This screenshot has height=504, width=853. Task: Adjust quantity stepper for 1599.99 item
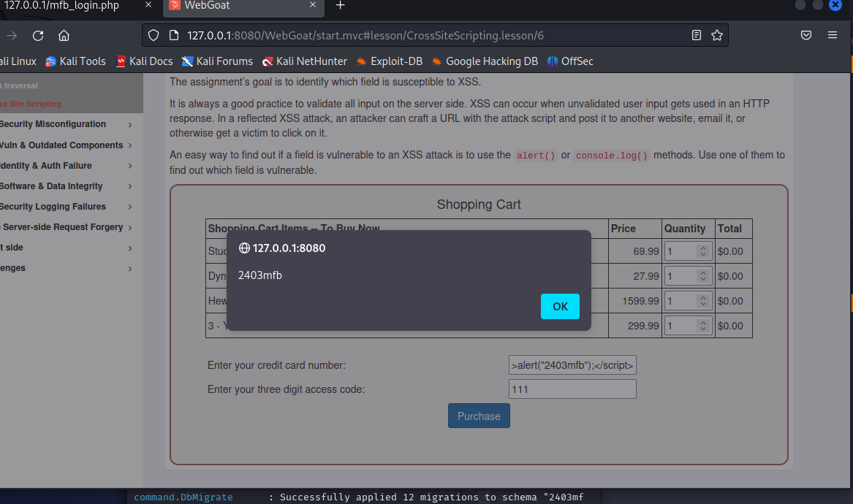click(x=703, y=301)
